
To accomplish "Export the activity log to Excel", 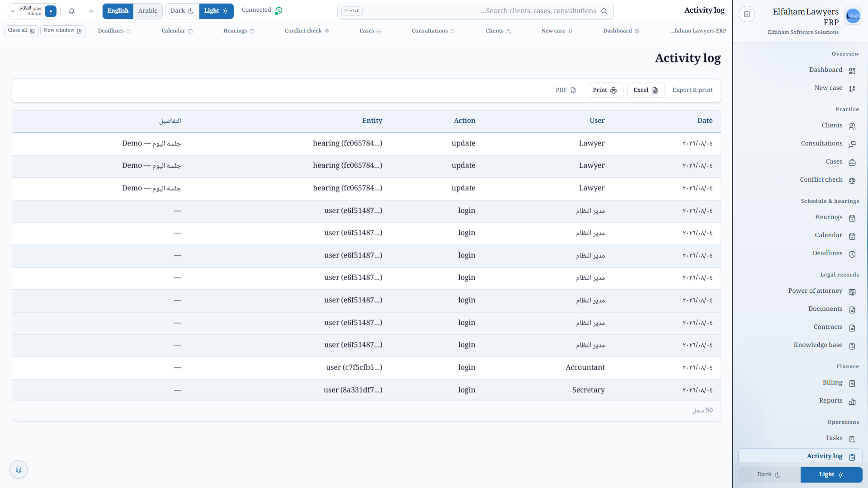I will (646, 90).
